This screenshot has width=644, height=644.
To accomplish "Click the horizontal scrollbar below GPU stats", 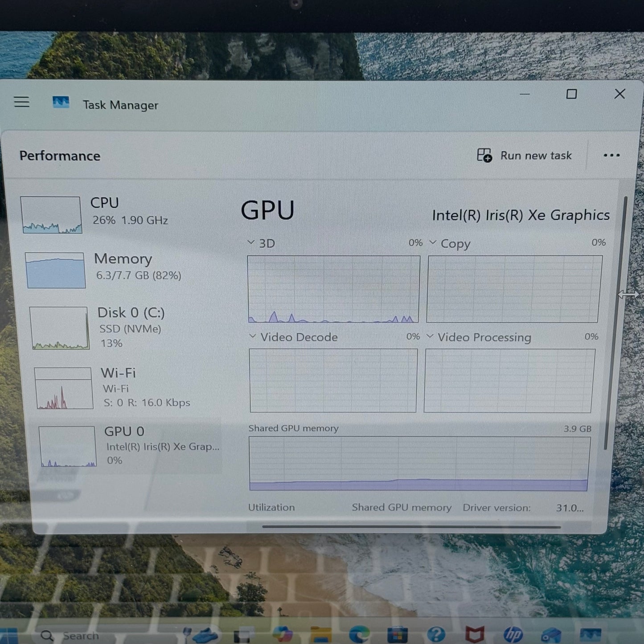I will tap(411, 527).
